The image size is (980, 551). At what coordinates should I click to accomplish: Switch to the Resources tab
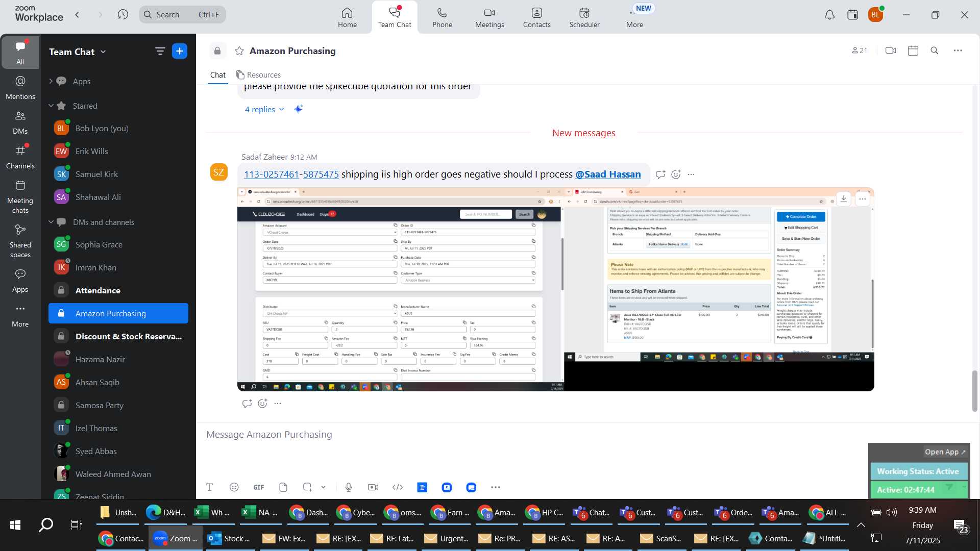tap(258, 74)
